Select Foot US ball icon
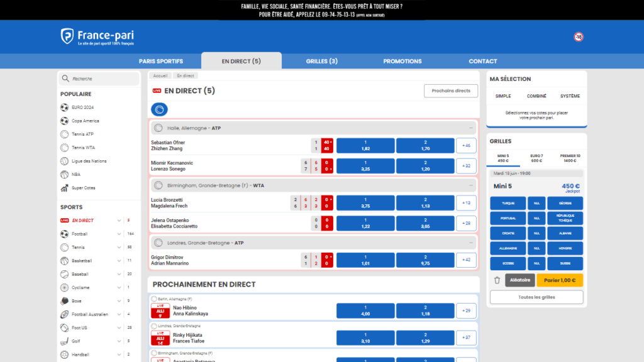This screenshot has height=362, width=644. point(65,328)
